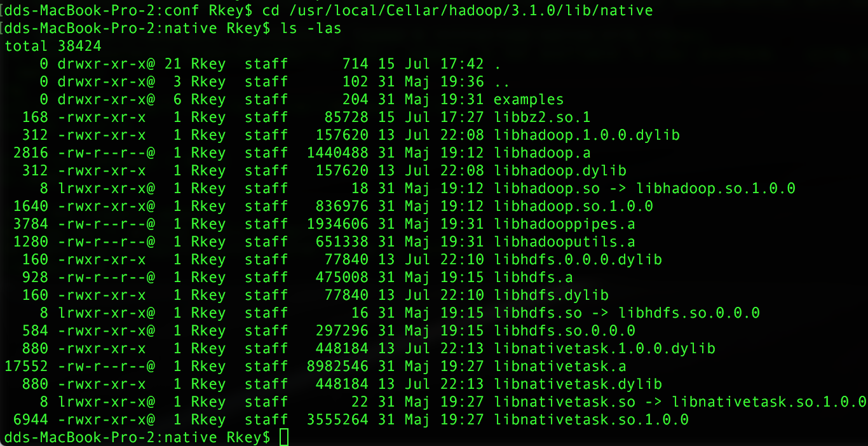The width and height of the screenshot is (868, 446).
Task: Click file size 8982546
Action: point(337,367)
